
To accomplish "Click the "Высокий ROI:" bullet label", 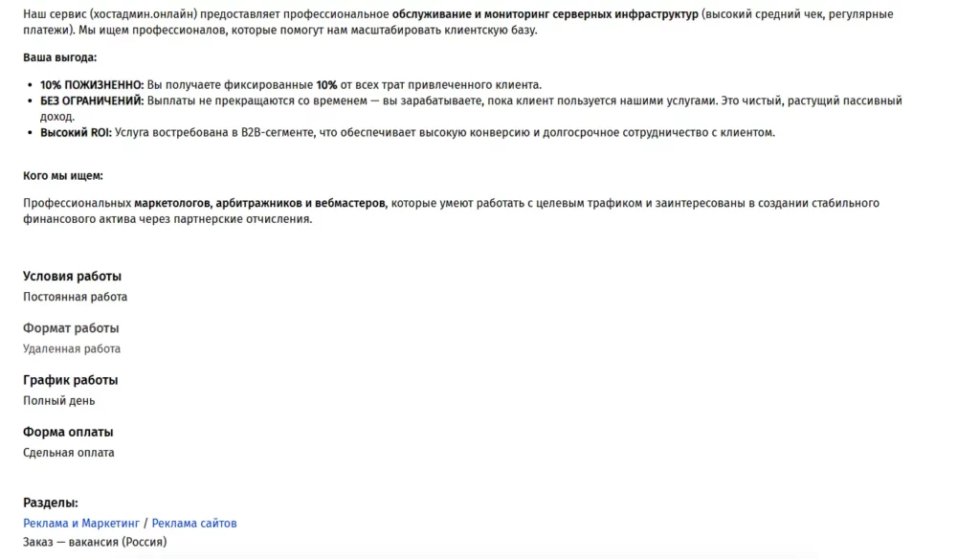I will point(76,132).
